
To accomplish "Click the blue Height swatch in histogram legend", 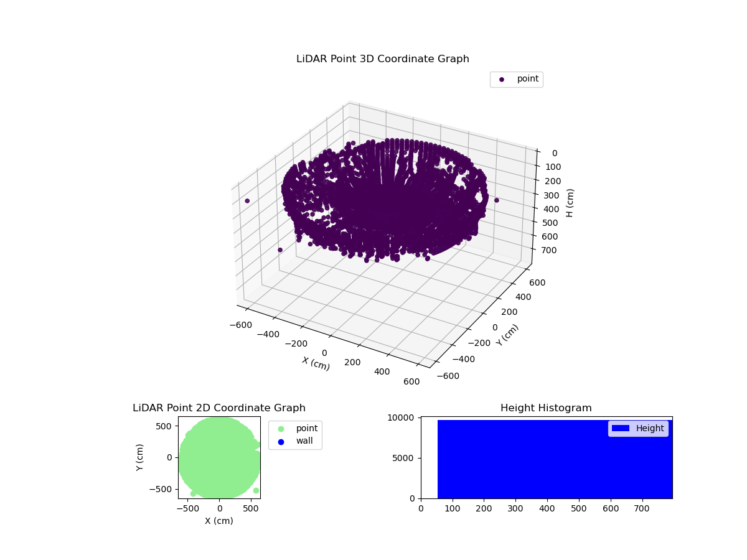I will coord(621,428).
